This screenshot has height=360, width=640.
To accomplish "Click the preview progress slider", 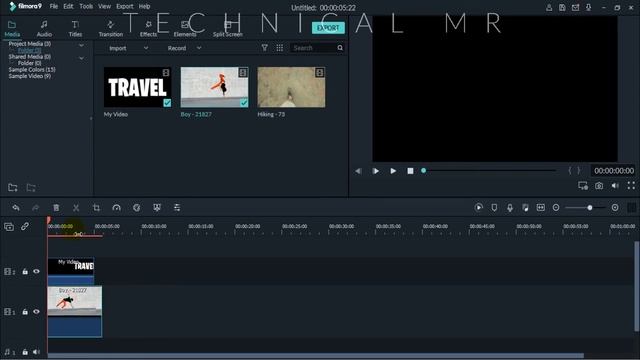I will (489, 171).
